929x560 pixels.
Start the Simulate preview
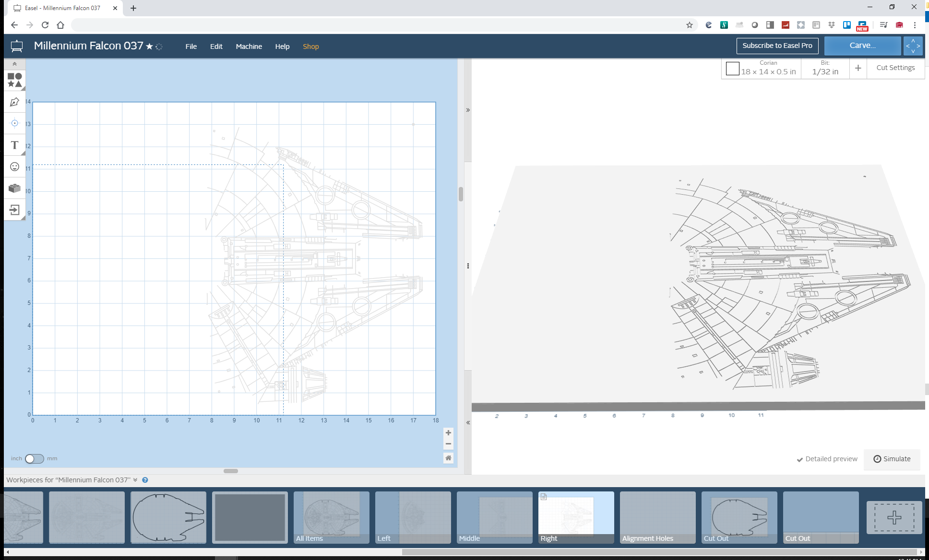click(x=892, y=459)
